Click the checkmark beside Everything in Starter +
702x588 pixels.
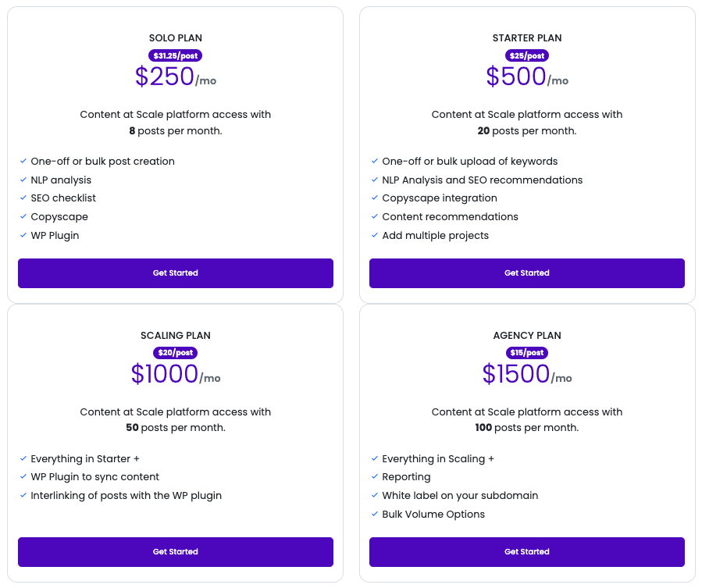(x=23, y=459)
